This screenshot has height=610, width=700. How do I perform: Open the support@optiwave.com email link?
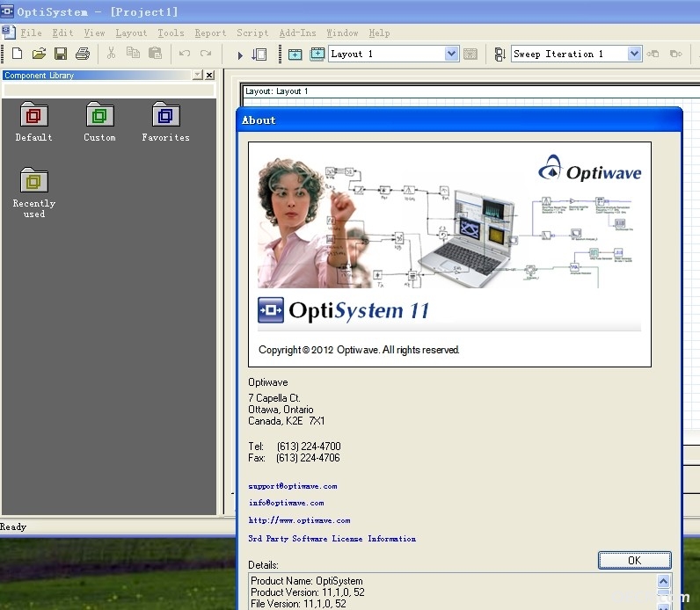coord(293,486)
